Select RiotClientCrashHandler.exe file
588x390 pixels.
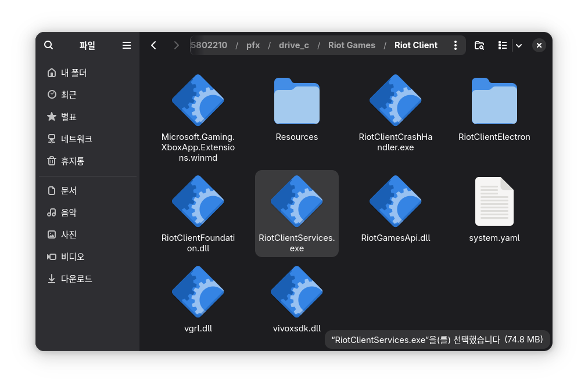pyautogui.click(x=396, y=100)
